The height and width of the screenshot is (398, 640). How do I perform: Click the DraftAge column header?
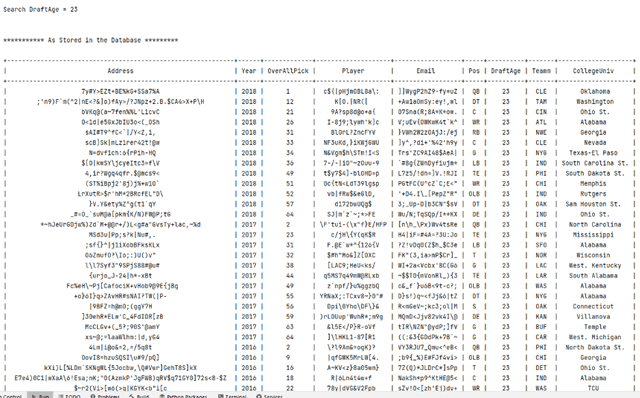pos(505,71)
